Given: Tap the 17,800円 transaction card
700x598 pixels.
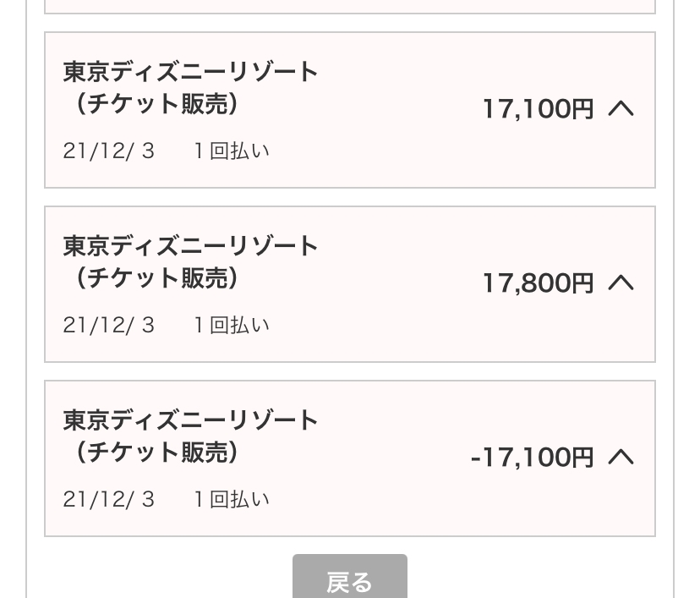Looking at the screenshot, I should coord(350,283).
